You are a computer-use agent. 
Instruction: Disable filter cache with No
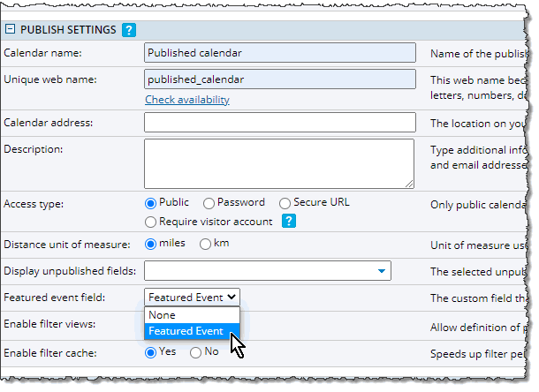pyautogui.click(x=196, y=352)
